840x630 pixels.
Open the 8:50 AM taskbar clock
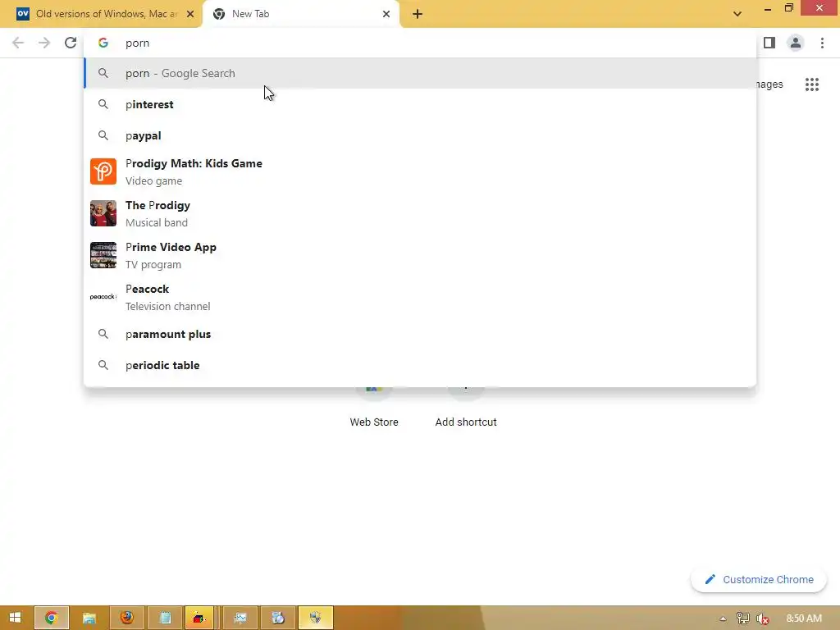tap(804, 619)
